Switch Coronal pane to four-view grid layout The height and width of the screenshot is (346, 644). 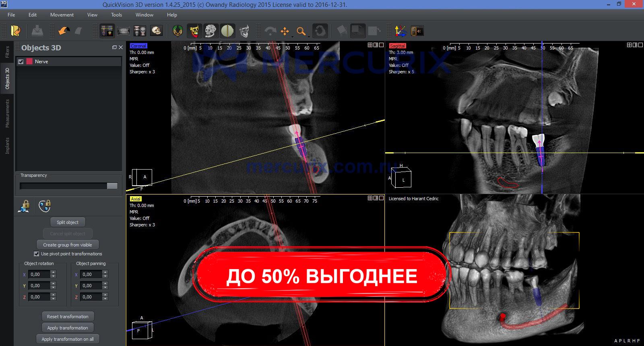click(x=370, y=45)
